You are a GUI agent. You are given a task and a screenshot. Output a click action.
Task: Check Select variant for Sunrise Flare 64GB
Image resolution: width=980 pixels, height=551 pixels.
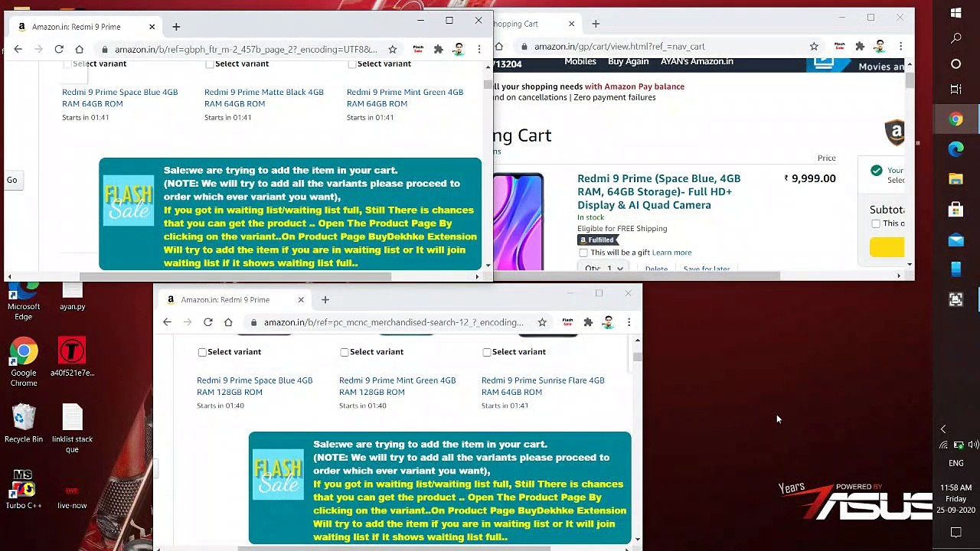click(x=487, y=352)
